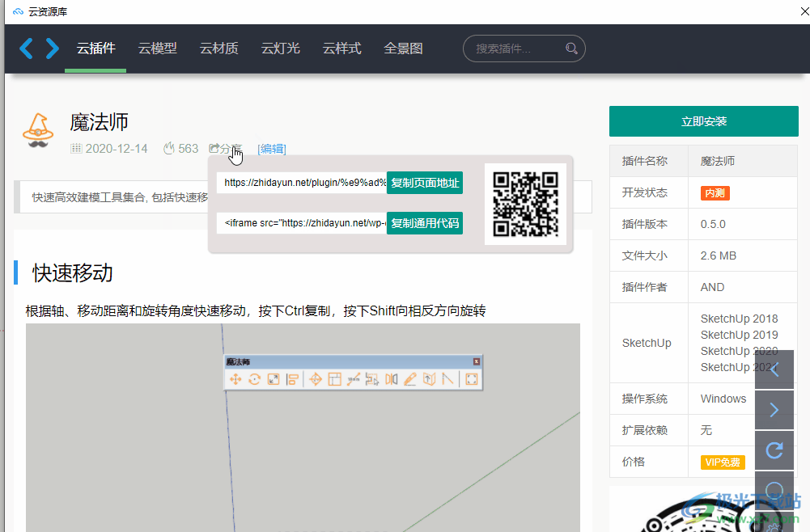810x532 pixels.
Task: Open the 云模型 tab
Action: (157, 49)
